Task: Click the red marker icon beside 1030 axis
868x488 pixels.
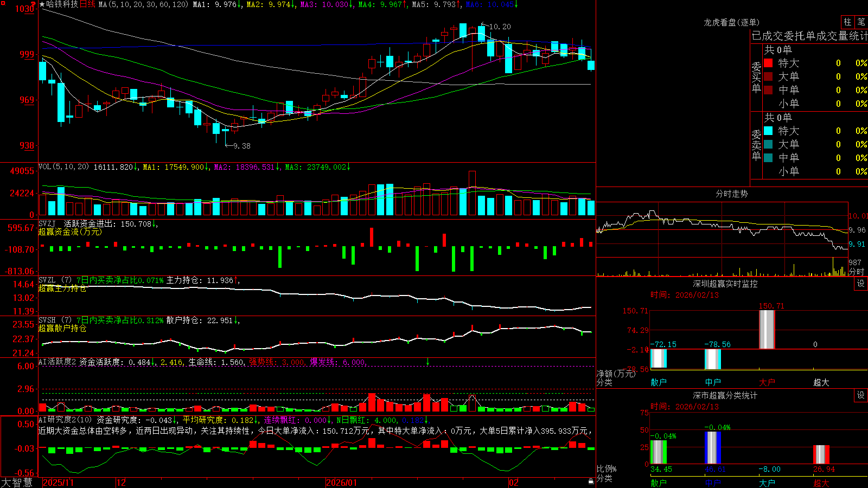Action: 33,5
